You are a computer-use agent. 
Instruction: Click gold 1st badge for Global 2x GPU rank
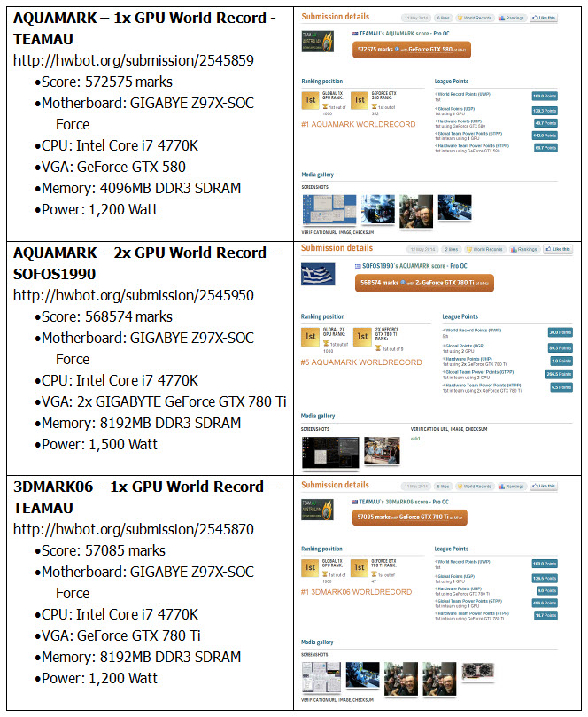point(310,337)
